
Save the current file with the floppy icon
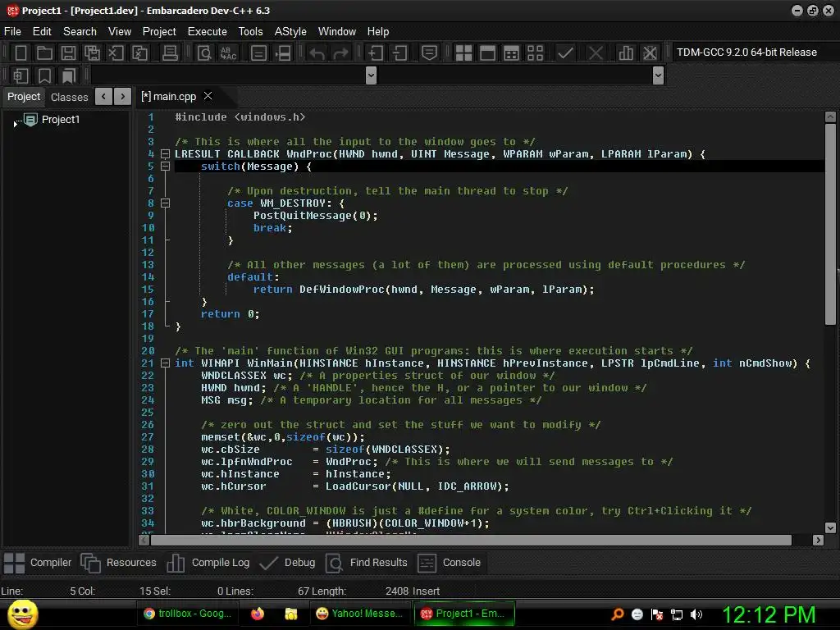click(x=68, y=52)
